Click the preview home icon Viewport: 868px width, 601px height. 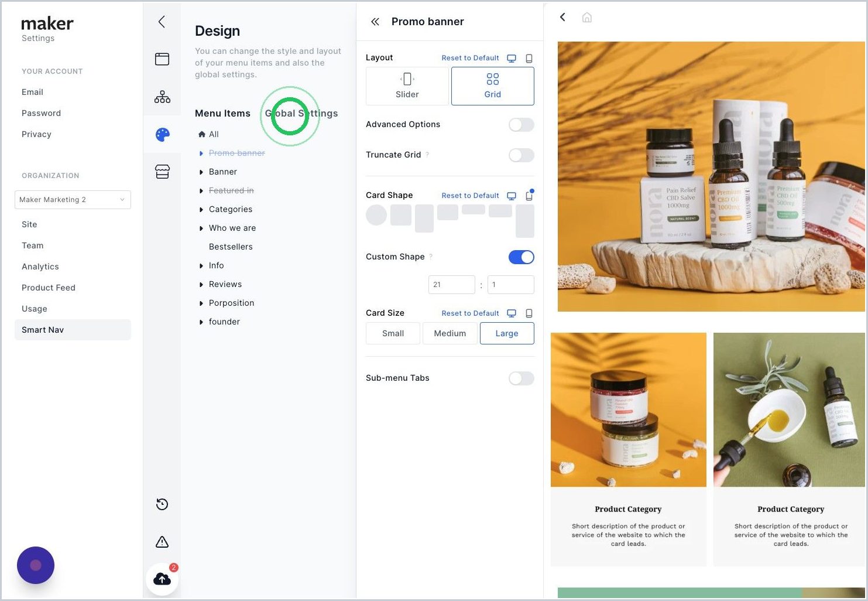click(x=587, y=18)
